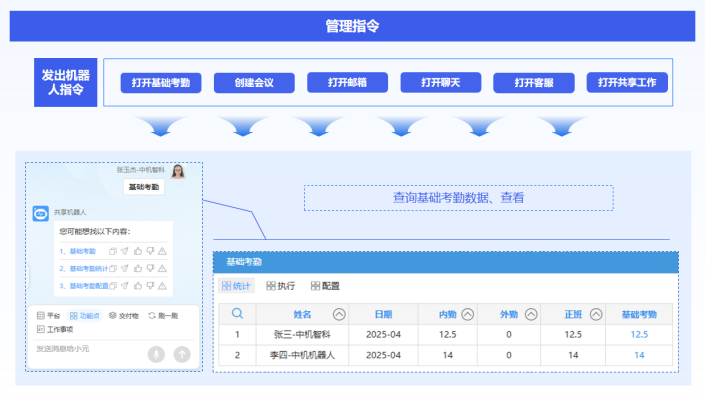705x395 pixels.
Task: Click the send icon beside 1. 基础考勤
Action: (x=125, y=251)
